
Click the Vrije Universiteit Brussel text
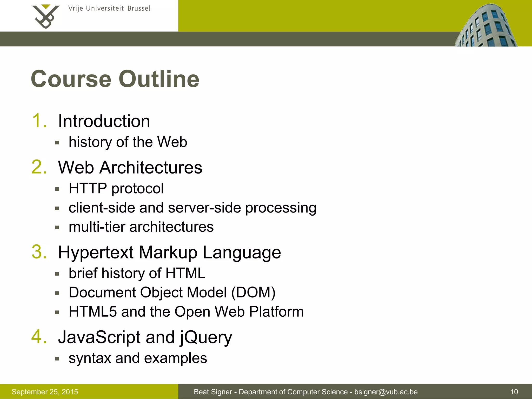click(109, 9)
